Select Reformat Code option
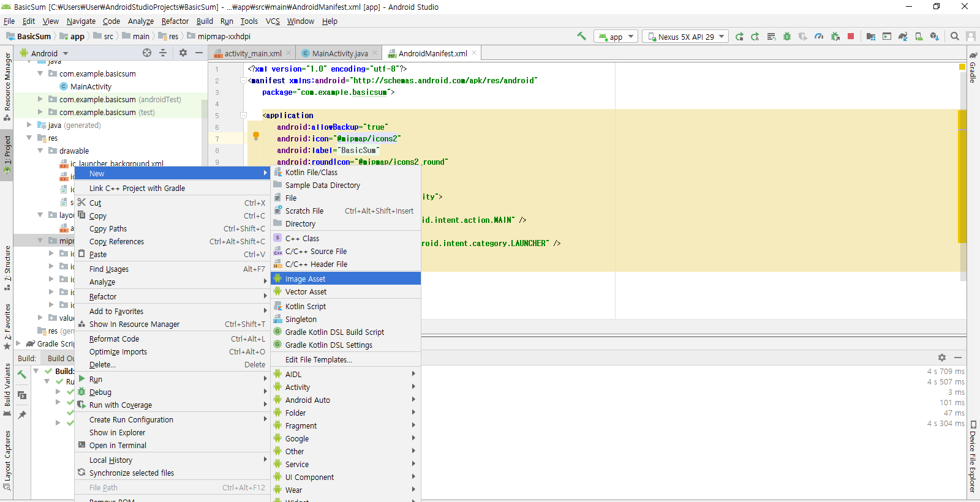 click(172, 339)
